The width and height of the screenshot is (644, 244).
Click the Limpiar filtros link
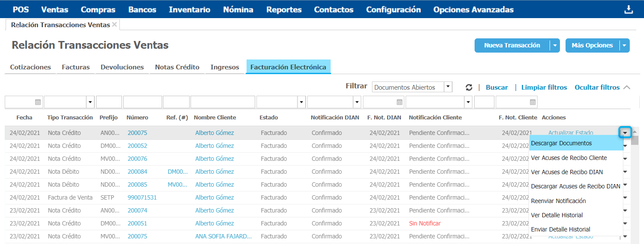pos(544,88)
